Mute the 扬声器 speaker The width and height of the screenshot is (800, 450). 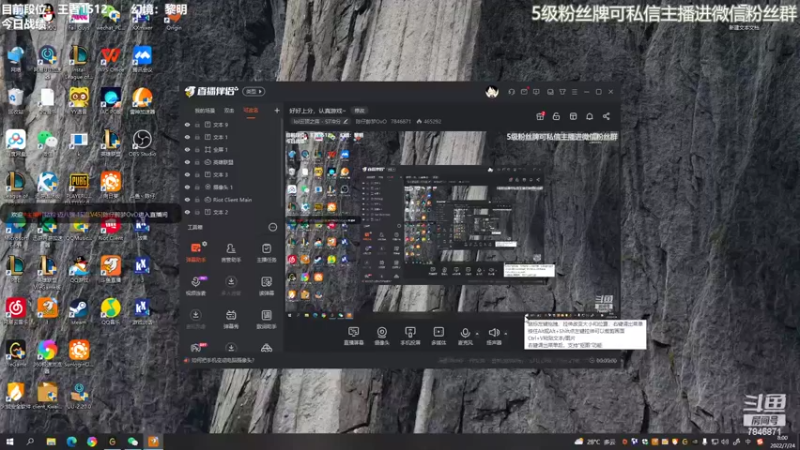click(493, 336)
